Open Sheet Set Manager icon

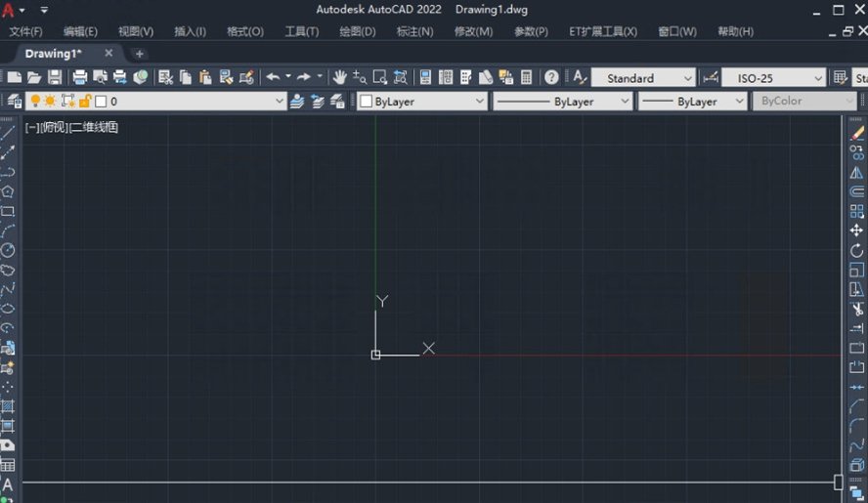pos(486,77)
